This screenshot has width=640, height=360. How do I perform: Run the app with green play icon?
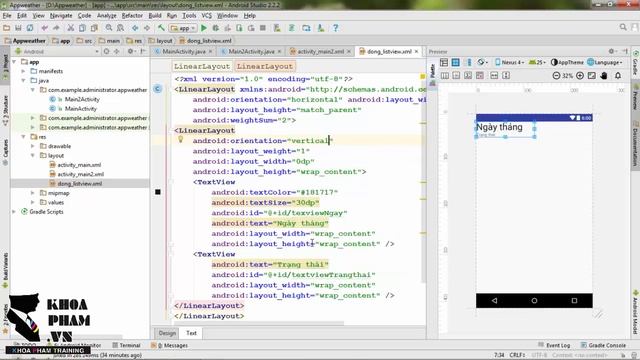point(204,28)
